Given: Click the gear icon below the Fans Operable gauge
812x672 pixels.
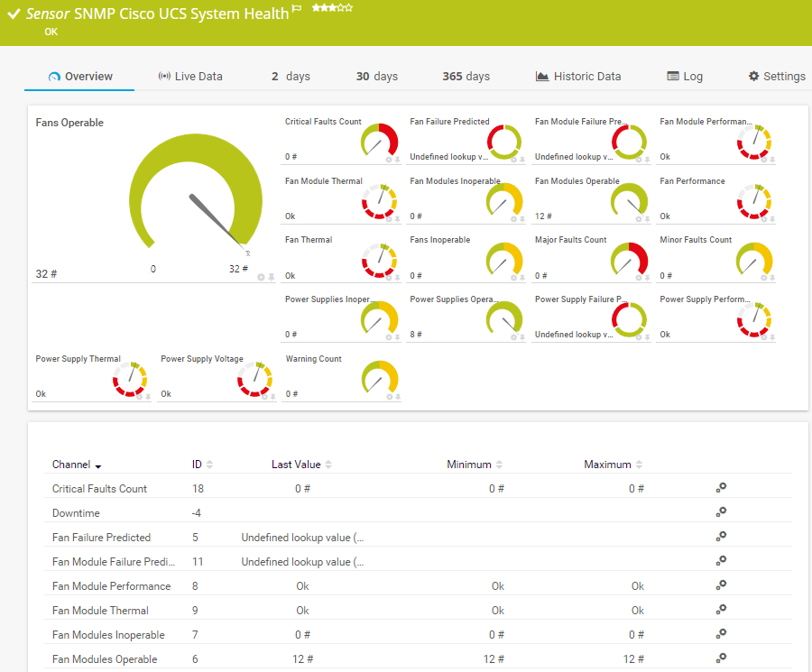Looking at the screenshot, I should (x=261, y=277).
